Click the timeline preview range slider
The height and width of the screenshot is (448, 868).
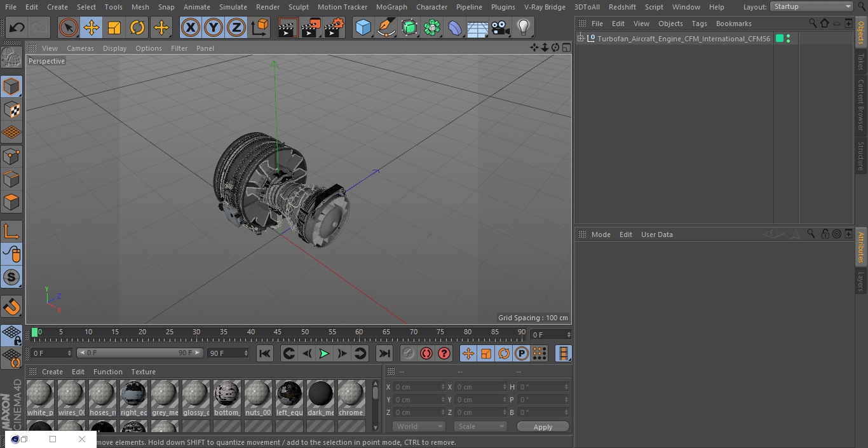tap(140, 353)
